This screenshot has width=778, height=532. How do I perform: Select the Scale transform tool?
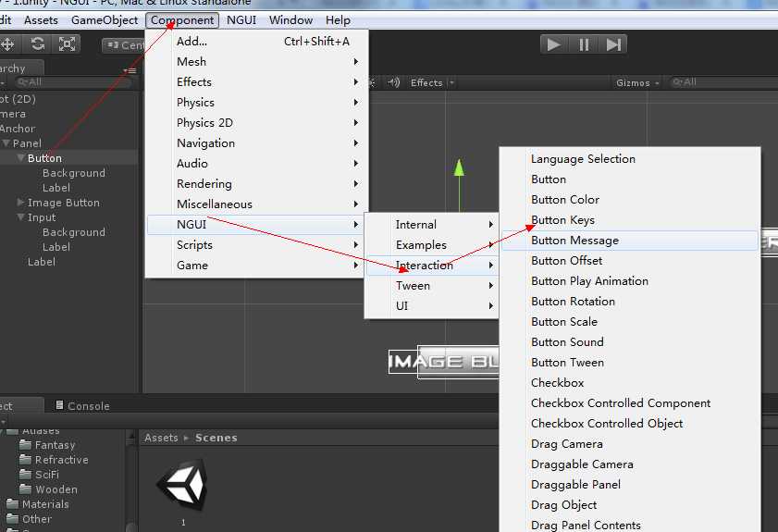(x=67, y=44)
